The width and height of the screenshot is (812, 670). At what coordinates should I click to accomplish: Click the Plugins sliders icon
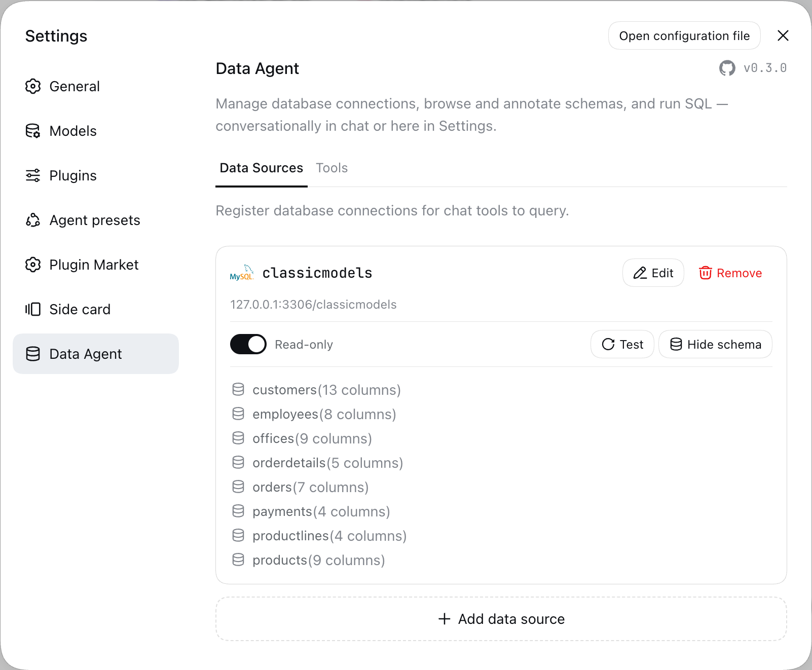(x=33, y=175)
